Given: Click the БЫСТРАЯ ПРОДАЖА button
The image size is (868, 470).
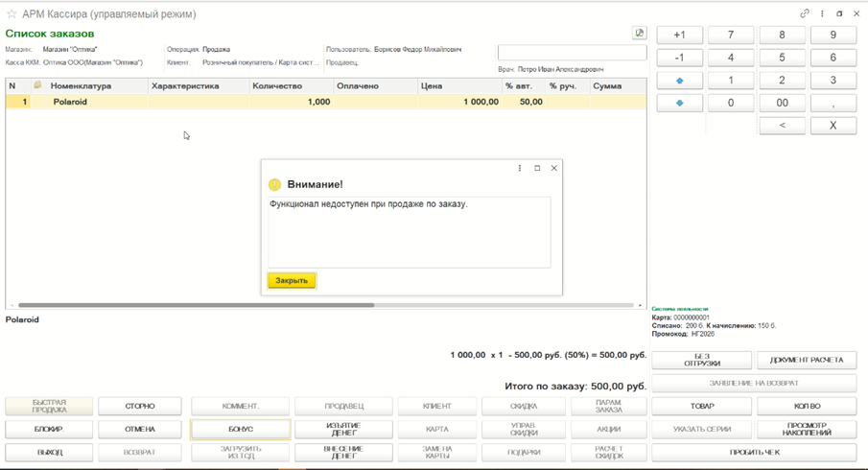Looking at the screenshot, I should click(x=49, y=407).
